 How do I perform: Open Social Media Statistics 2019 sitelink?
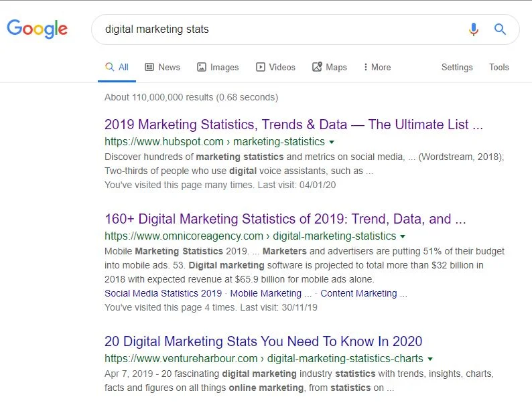tap(163, 293)
